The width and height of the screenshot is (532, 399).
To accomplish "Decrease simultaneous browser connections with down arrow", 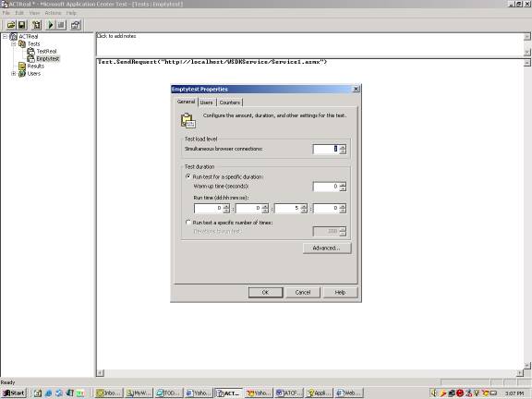I will coord(343,151).
